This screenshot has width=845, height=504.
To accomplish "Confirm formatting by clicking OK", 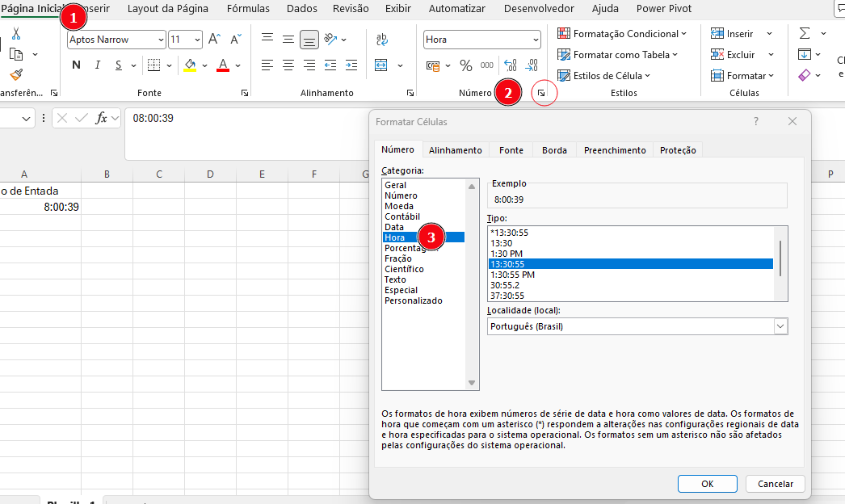I will 707,483.
